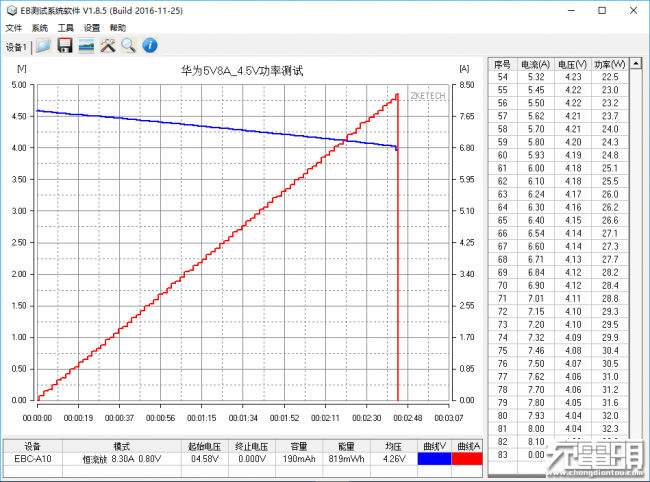The image size is (650, 482).
Task: Select power value 25.1 in row 61
Action: [x=610, y=168]
